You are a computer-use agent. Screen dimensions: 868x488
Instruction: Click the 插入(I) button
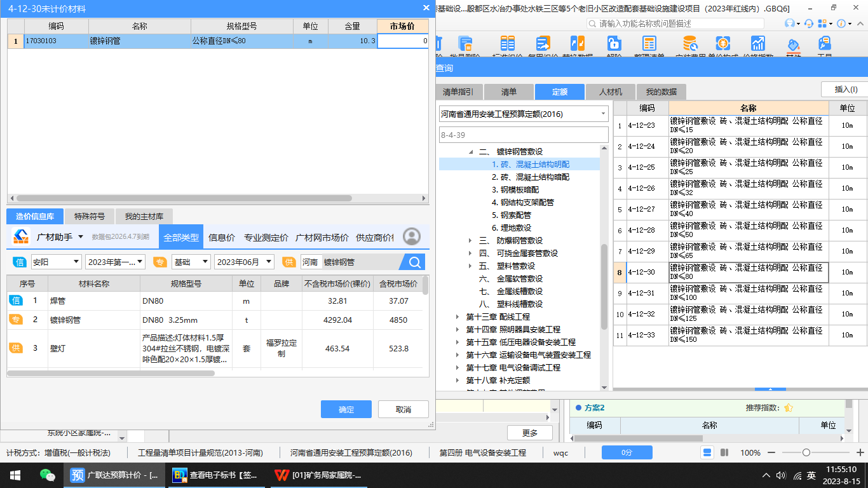(x=844, y=90)
